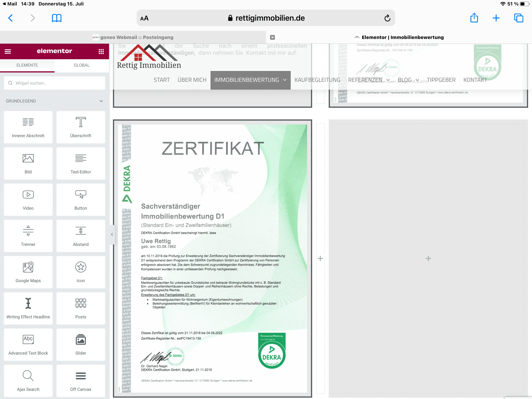Tap Safari share icon
The width and height of the screenshot is (532, 399).
[x=474, y=18]
